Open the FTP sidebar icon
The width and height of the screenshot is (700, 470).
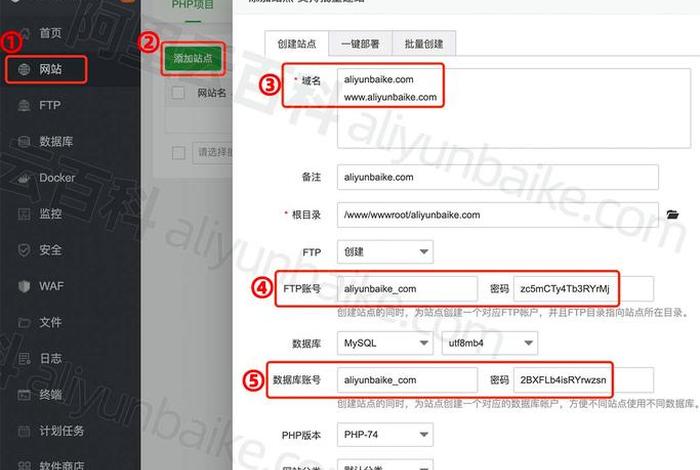pos(22,105)
